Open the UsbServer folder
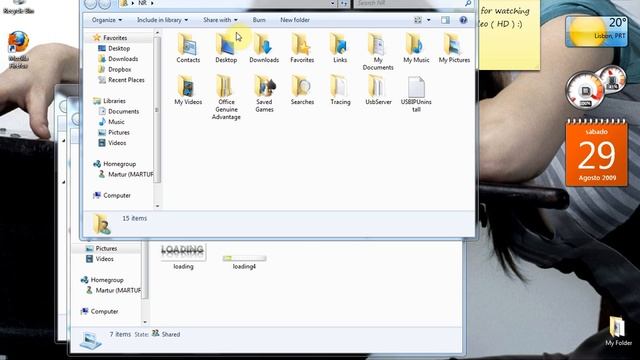This screenshot has width=640, height=360. (378, 90)
